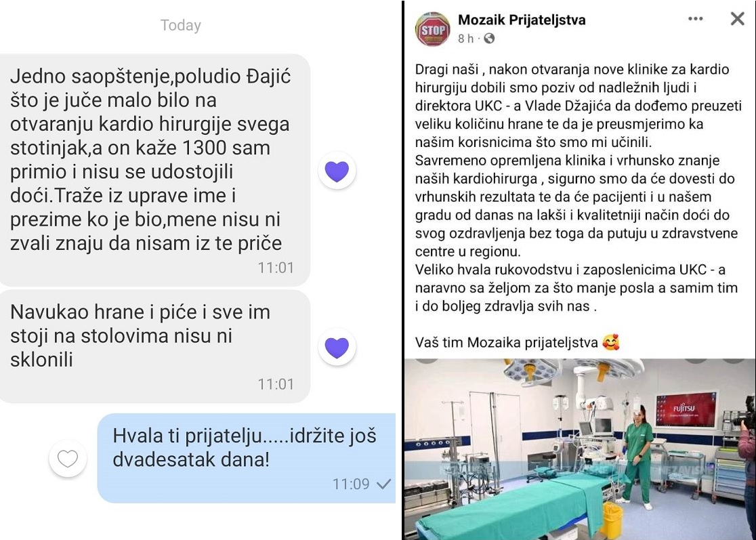Select the 'Jedno saopštenje' message bubble
756x540 pixels.
154,169
